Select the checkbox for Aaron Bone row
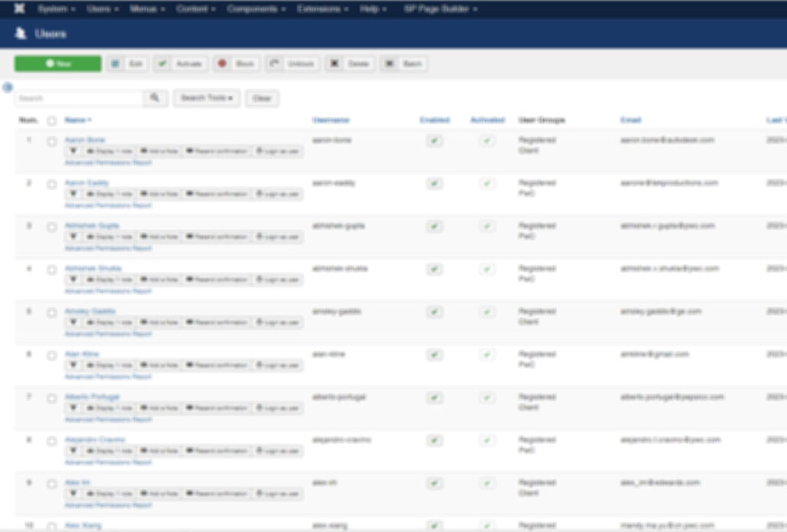787x532 pixels. click(x=51, y=141)
